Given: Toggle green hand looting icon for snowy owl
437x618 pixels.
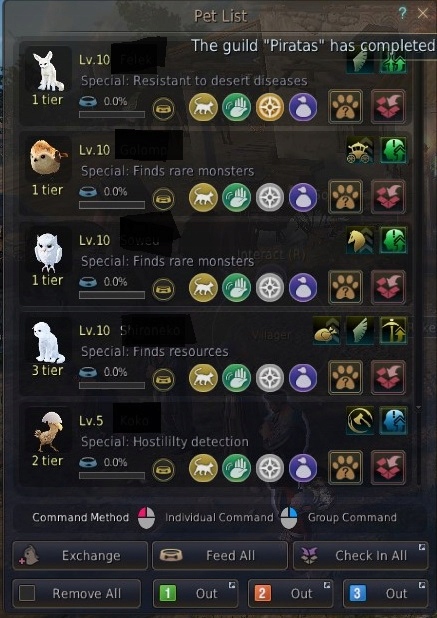Looking at the screenshot, I should tap(236, 288).
